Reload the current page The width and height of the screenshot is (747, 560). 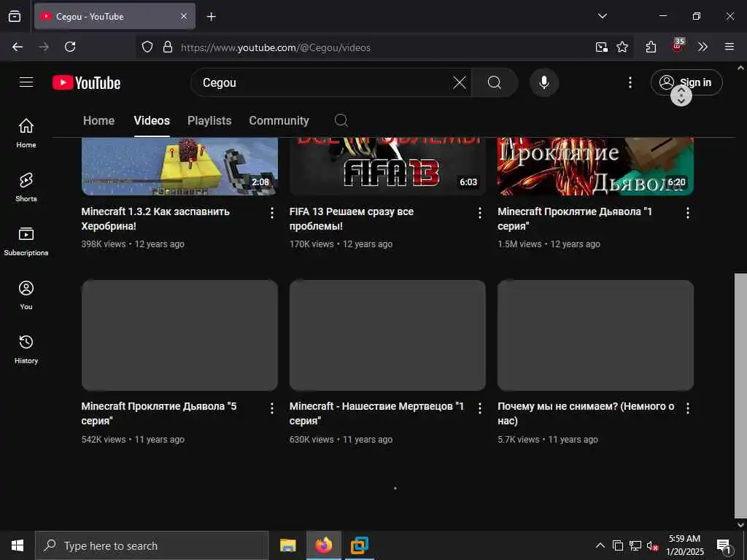[x=70, y=47]
